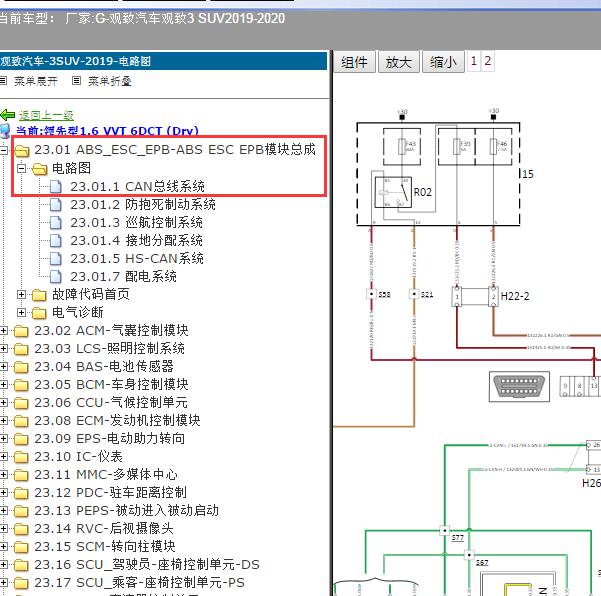Screen dimensions: 601x596
Task: Select 23.10 IC-仪表 entry
Action: pyautogui.click(x=78, y=456)
